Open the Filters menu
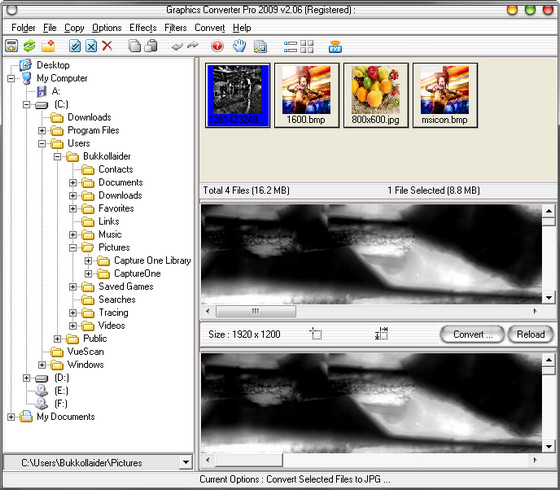560x490 pixels. (175, 28)
